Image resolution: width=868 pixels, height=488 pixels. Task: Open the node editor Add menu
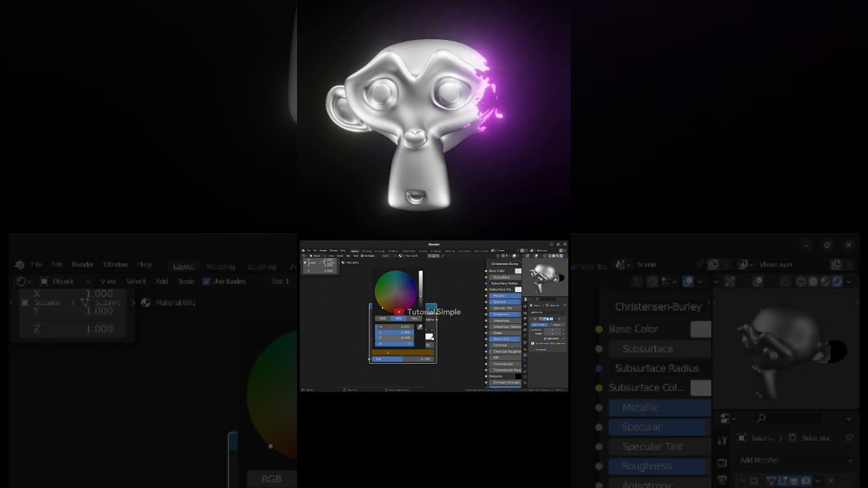348,256
